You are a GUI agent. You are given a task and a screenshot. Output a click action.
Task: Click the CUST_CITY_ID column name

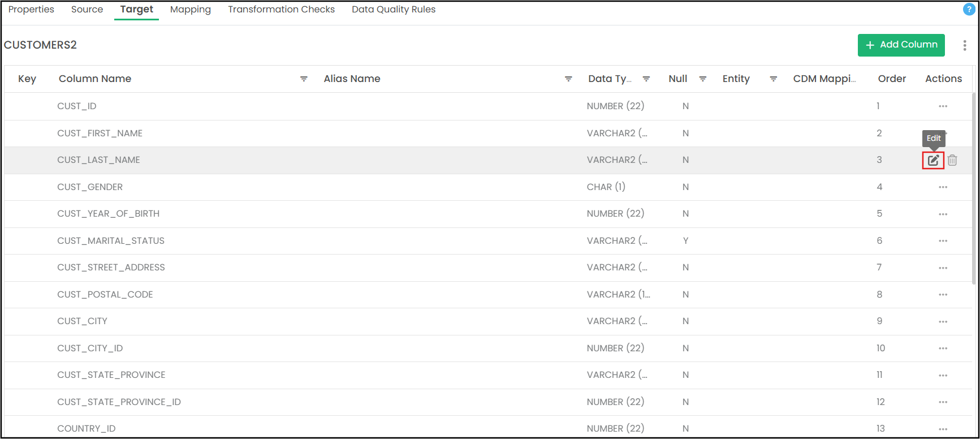click(90, 348)
